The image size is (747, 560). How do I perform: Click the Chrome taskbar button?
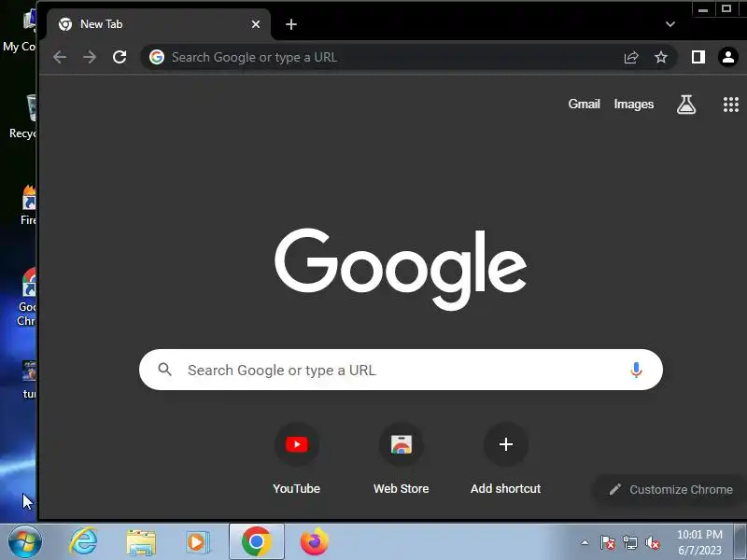256,541
